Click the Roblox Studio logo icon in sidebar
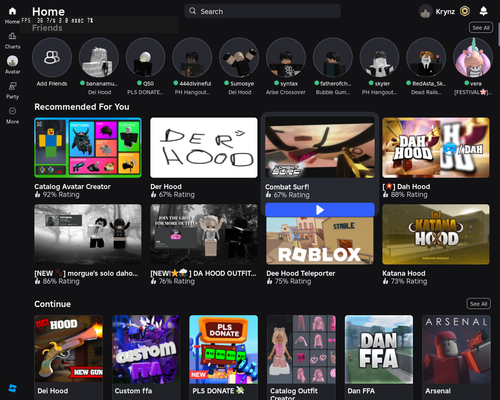Viewport: 500px width, 400px height. click(x=12, y=388)
